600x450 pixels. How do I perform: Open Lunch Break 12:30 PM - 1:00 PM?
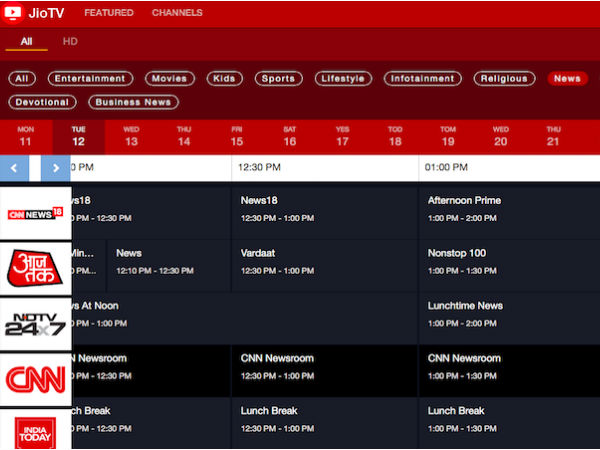[x=325, y=423]
